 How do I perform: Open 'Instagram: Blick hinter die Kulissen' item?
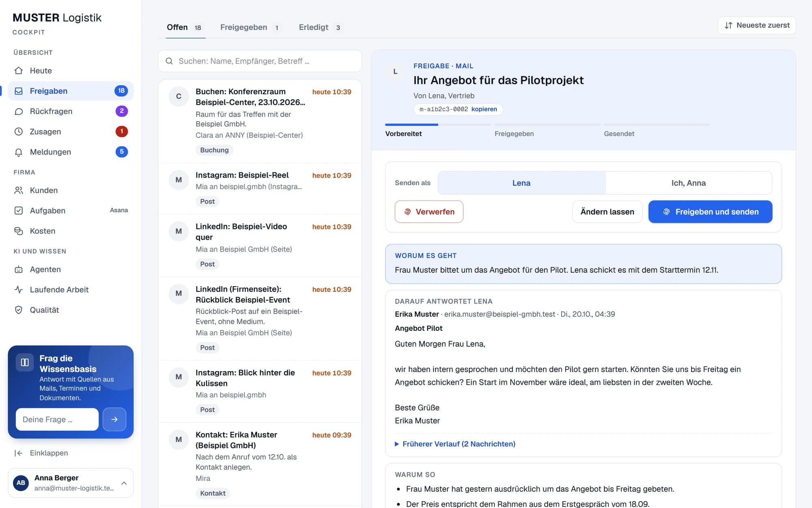(x=260, y=392)
